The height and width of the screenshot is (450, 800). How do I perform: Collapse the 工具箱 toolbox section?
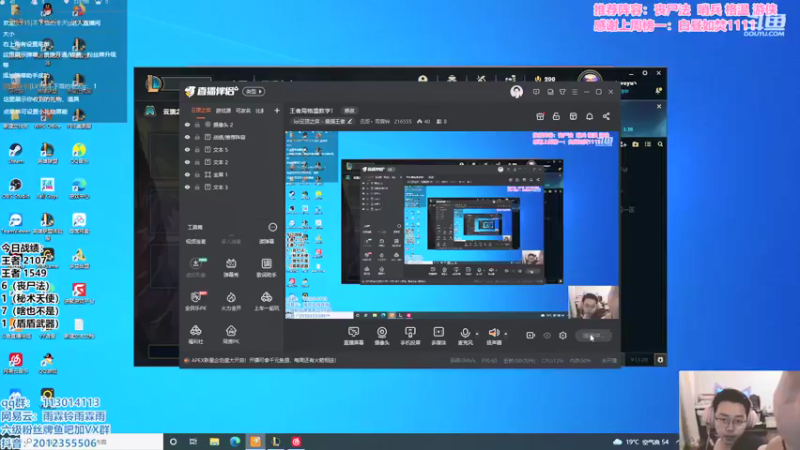(272, 227)
